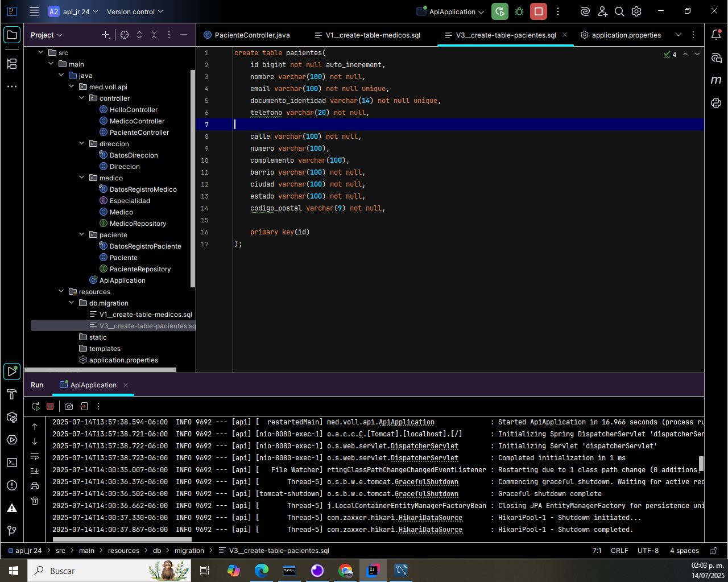Click the add new file plus icon

click(106, 35)
